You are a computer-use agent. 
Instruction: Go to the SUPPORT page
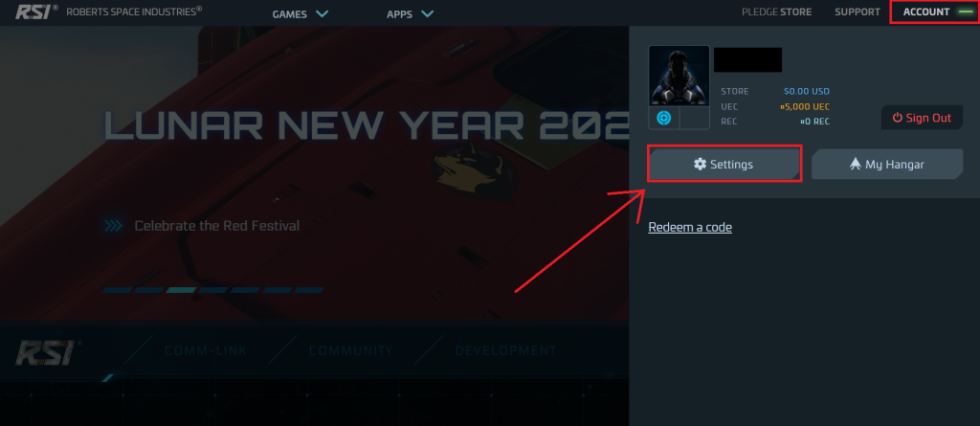pyautogui.click(x=857, y=11)
